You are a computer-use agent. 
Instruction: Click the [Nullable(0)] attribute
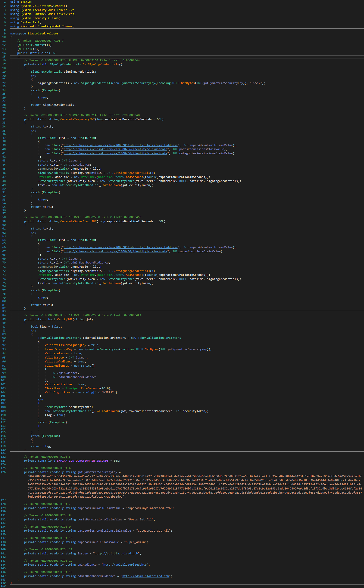pyautogui.click(x=29, y=49)
